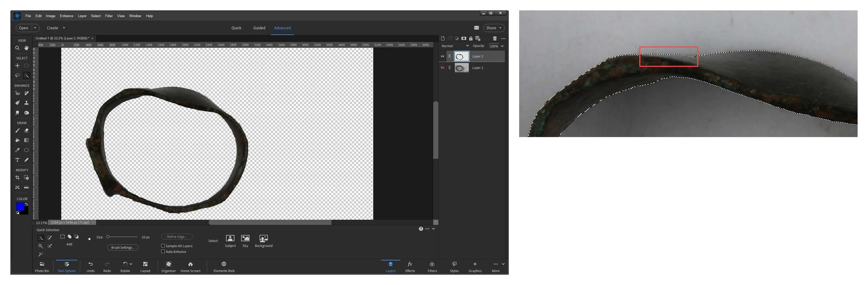Select the Type tool
Screen dimensions: 868x285
(x=17, y=160)
